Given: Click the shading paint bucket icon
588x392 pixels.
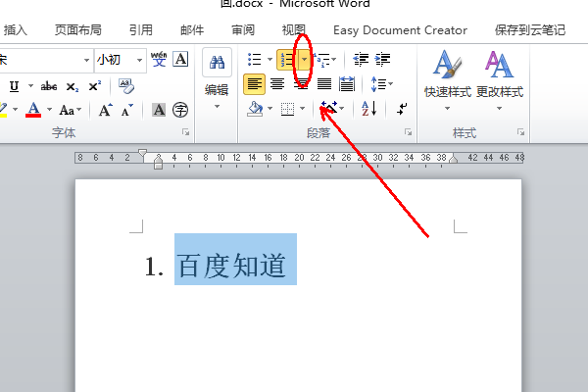Looking at the screenshot, I should pyautogui.click(x=256, y=109).
